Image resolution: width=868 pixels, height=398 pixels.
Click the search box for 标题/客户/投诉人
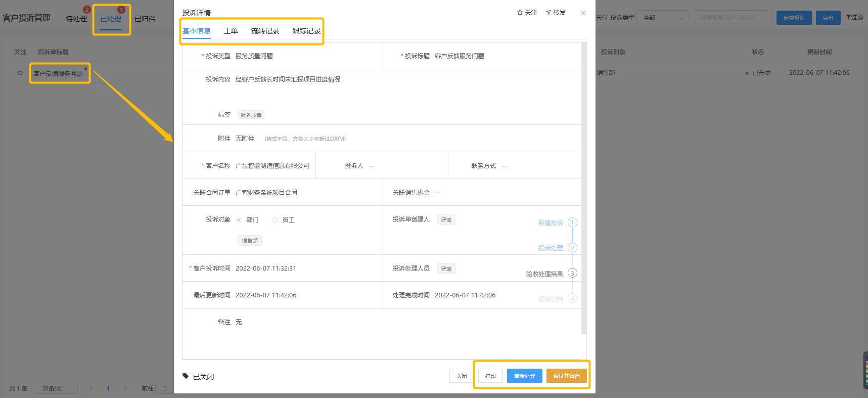733,18
